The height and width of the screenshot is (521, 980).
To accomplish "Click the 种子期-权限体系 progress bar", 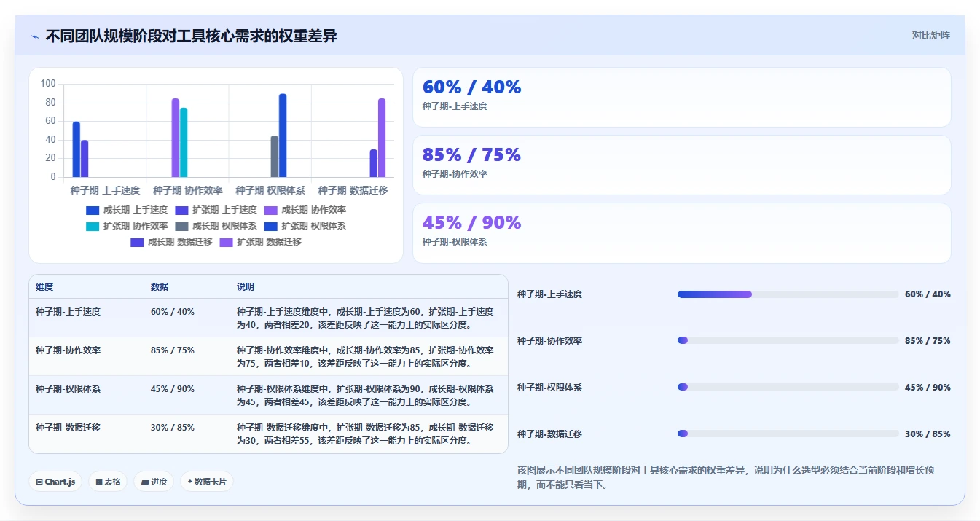I will click(x=788, y=387).
